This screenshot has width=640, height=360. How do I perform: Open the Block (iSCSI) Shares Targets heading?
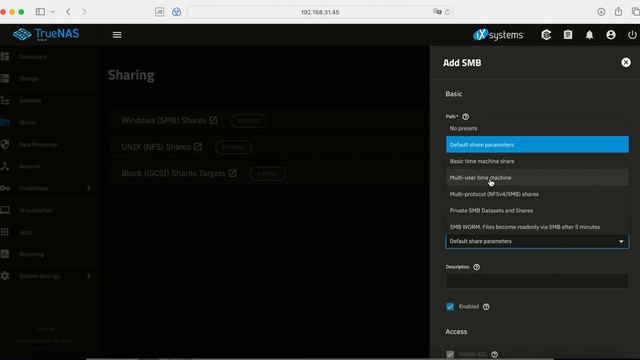tap(173, 173)
